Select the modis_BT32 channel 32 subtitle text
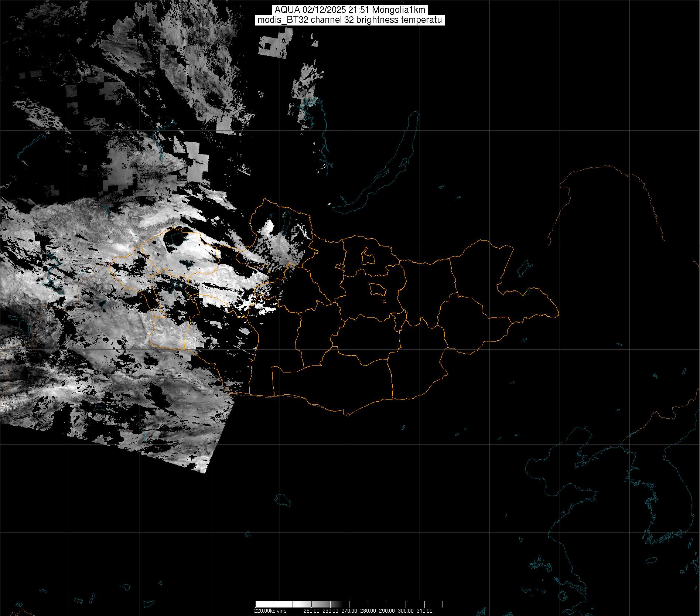 point(350,20)
